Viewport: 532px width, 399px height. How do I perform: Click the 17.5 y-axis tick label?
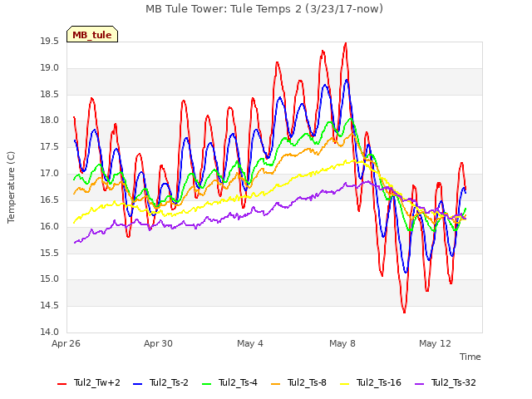[x=50, y=147]
